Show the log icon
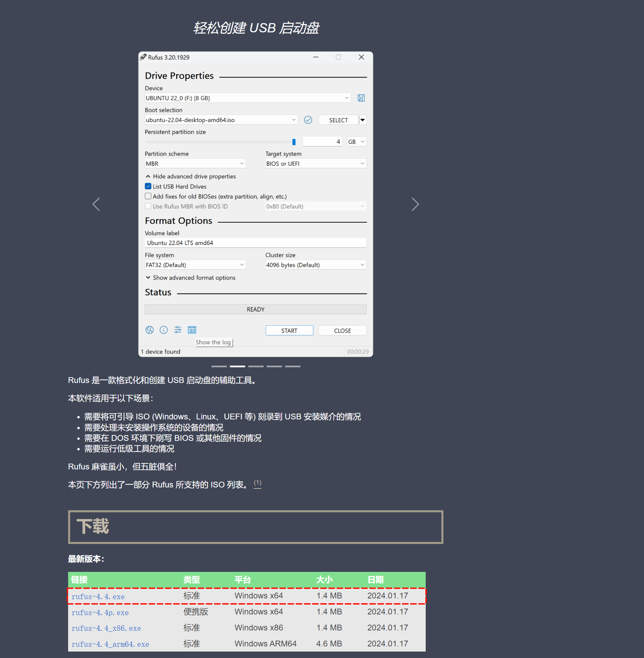This screenshot has height=658, width=644. point(192,330)
